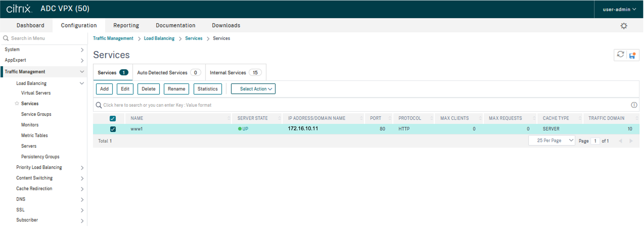The image size is (644, 227).
Task: Click the green UP status dot
Action: click(x=240, y=129)
